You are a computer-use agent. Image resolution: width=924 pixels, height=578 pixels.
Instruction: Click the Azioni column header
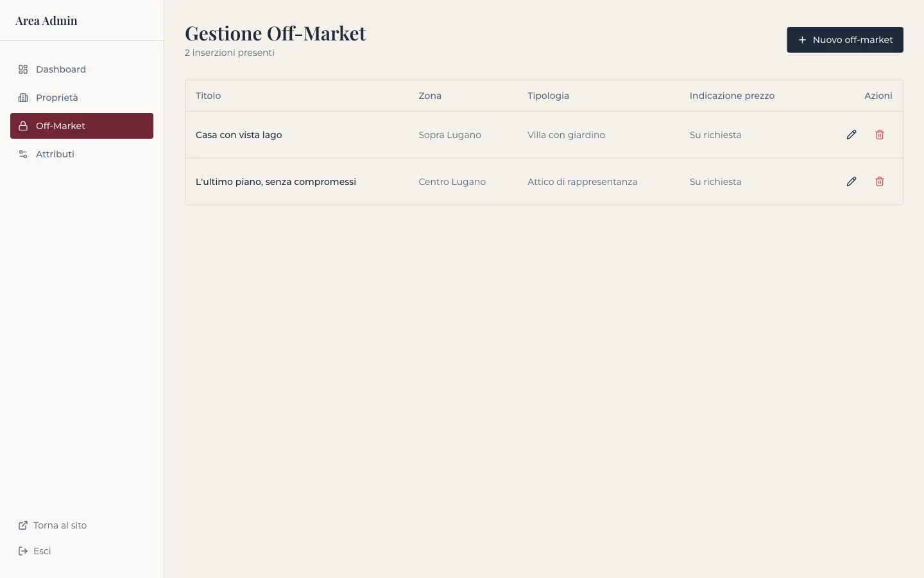pos(878,96)
